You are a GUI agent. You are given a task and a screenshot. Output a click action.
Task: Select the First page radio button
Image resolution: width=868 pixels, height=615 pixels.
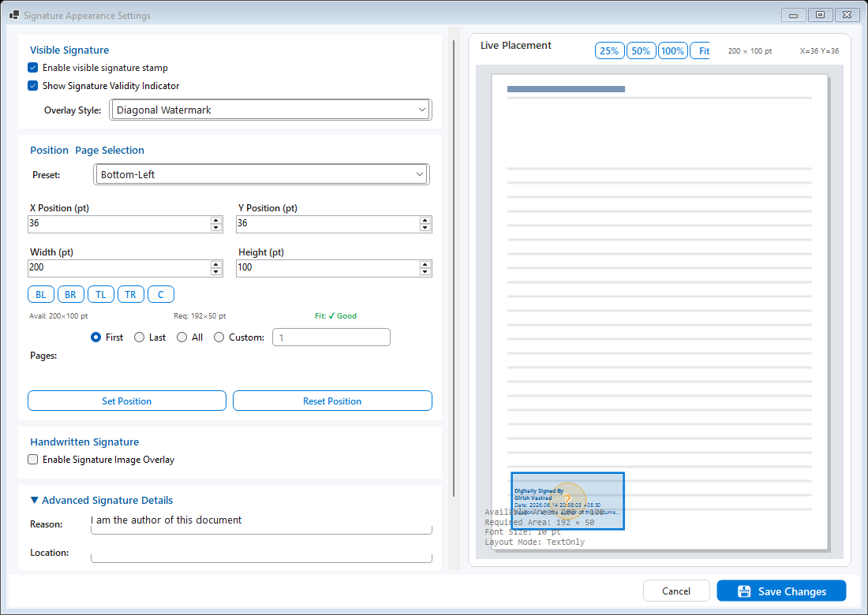[x=95, y=337]
